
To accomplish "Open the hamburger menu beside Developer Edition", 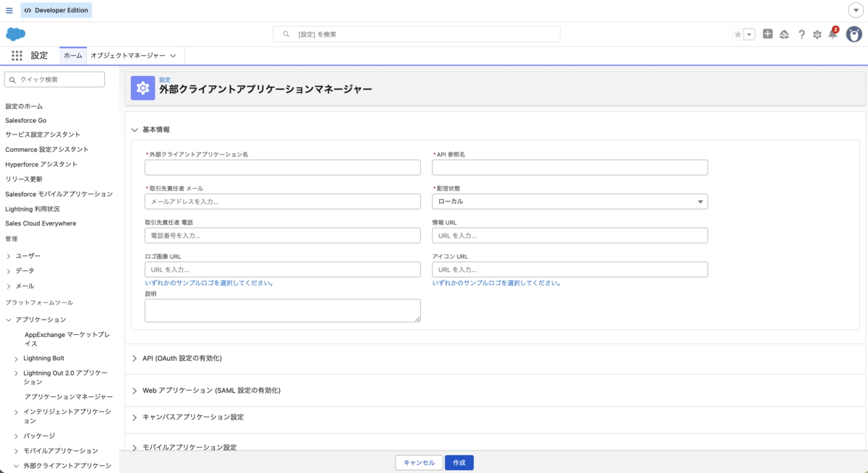I will (9, 11).
